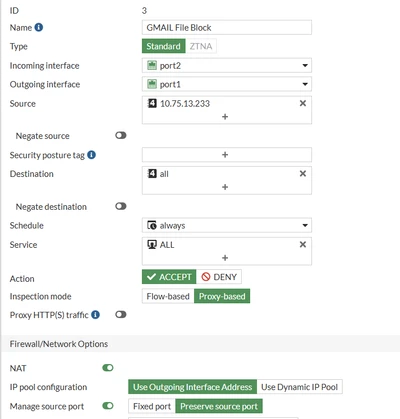This screenshot has width=400, height=419.
Task: Open the Outgoing interface dropdown
Action: [x=227, y=84]
